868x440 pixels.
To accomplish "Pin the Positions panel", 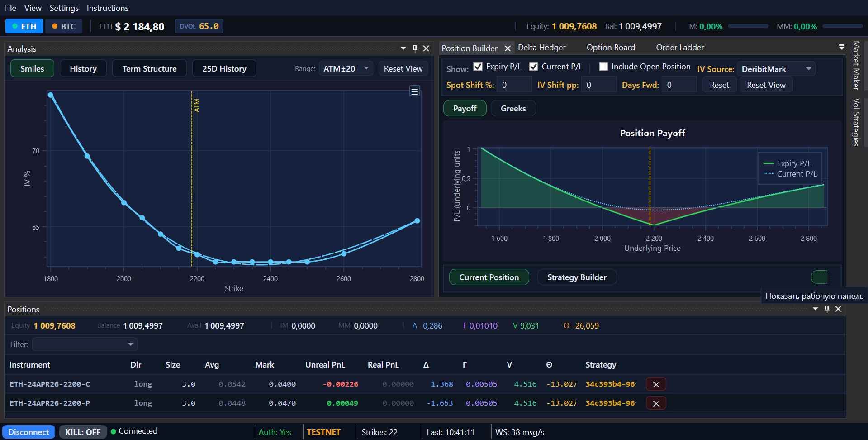I will click(x=827, y=309).
